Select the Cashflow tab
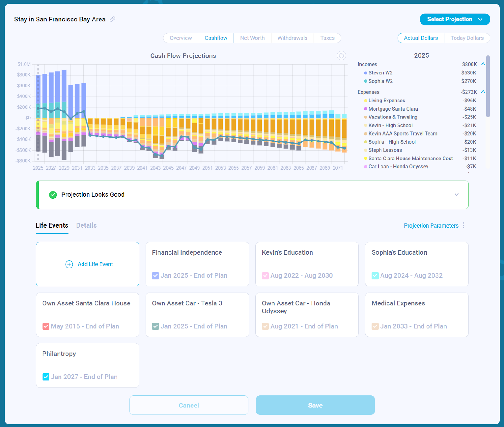Image resolution: width=504 pixels, height=427 pixels. pyautogui.click(x=216, y=38)
